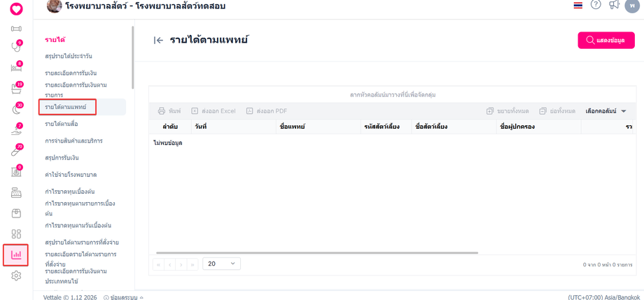The width and height of the screenshot is (644, 300).
Task: Open สรุปรายได้ตามรายการที่สั่งจ่าย report
Action: click(82, 242)
